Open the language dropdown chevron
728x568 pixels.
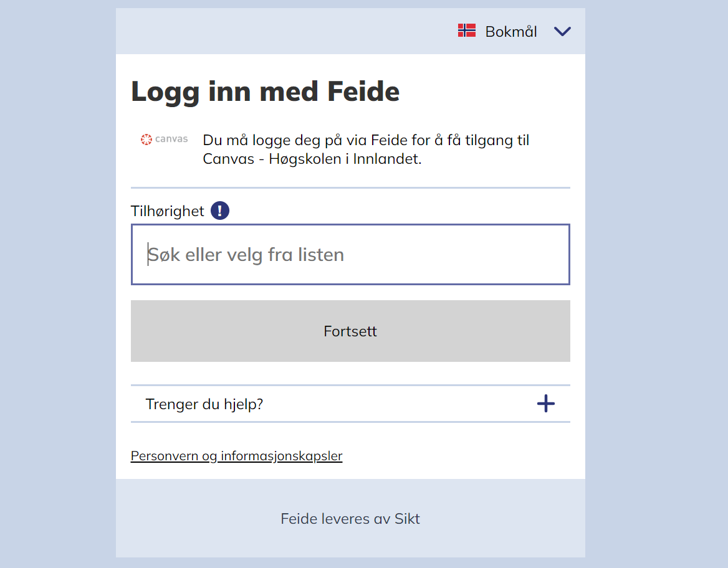pos(562,32)
